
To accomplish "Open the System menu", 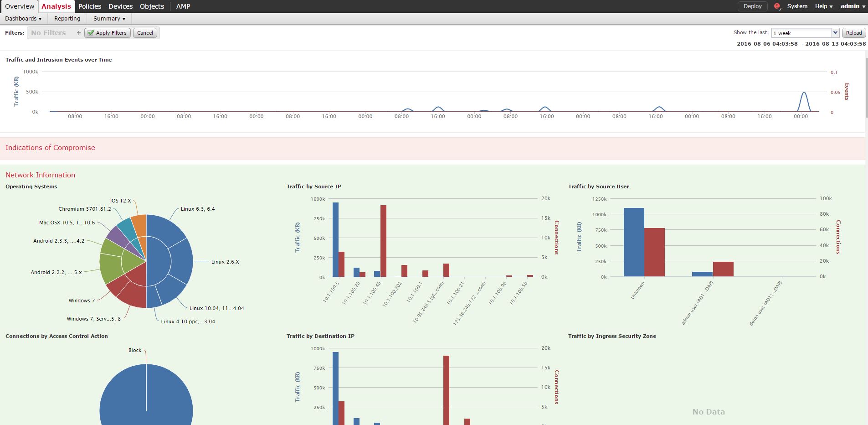I will [x=797, y=6].
